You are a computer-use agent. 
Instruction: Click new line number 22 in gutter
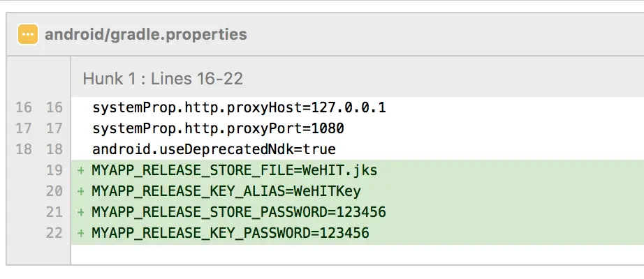point(54,233)
